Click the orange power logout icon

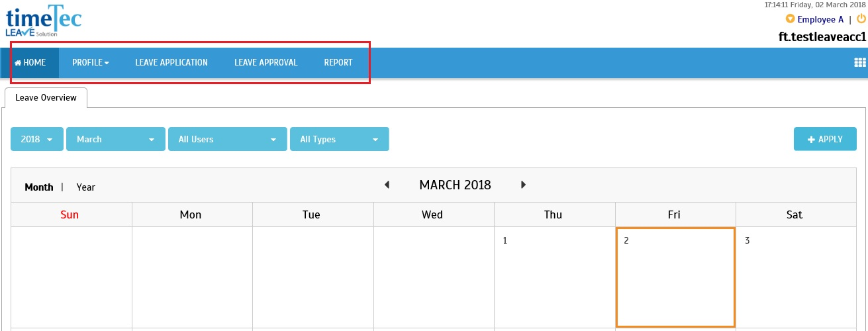pos(861,19)
